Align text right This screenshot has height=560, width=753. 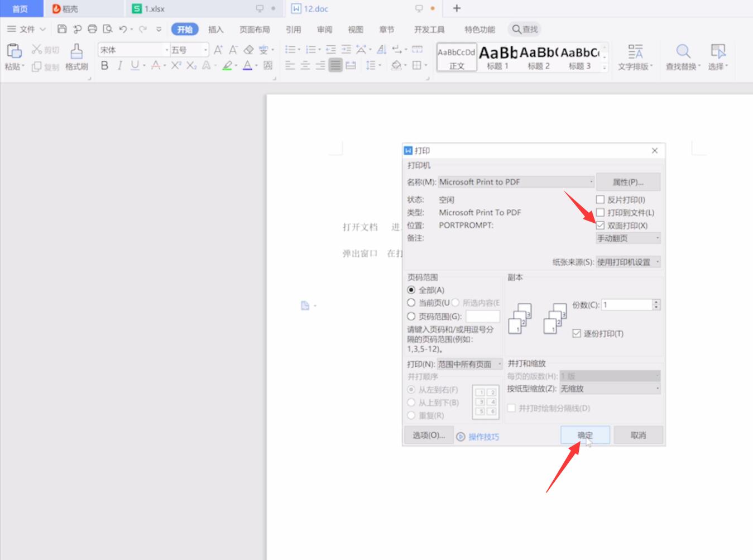(x=320, y=66)
